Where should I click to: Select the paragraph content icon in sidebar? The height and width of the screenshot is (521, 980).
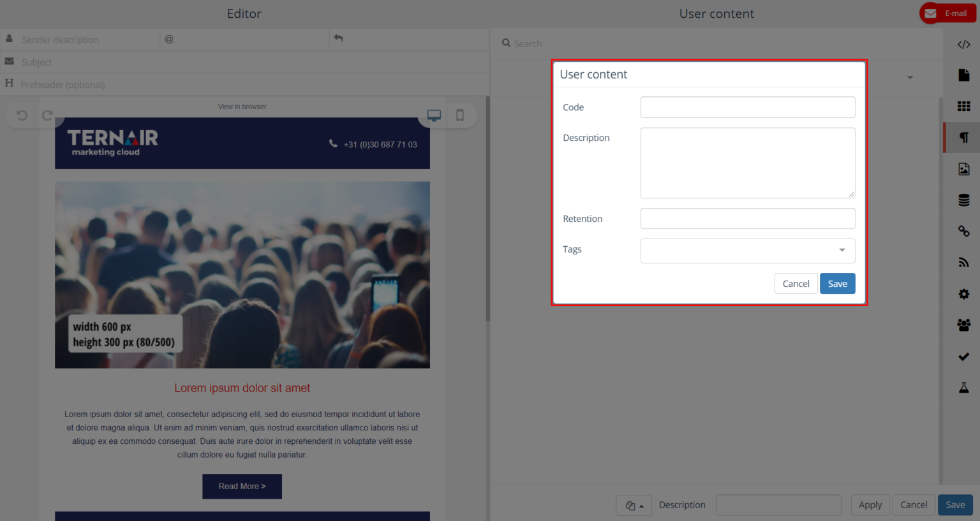click(x=963, y=138)
